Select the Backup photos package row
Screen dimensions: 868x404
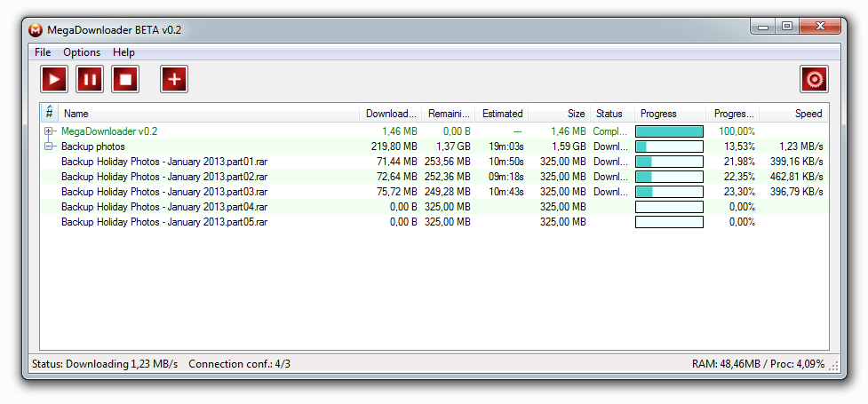tap(434, 147)
